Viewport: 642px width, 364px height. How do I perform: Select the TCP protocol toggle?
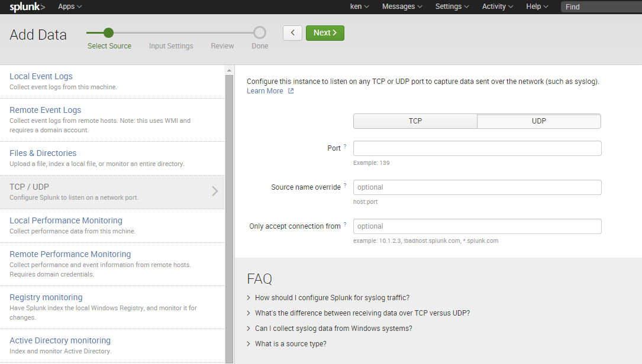tap(415, 121)
